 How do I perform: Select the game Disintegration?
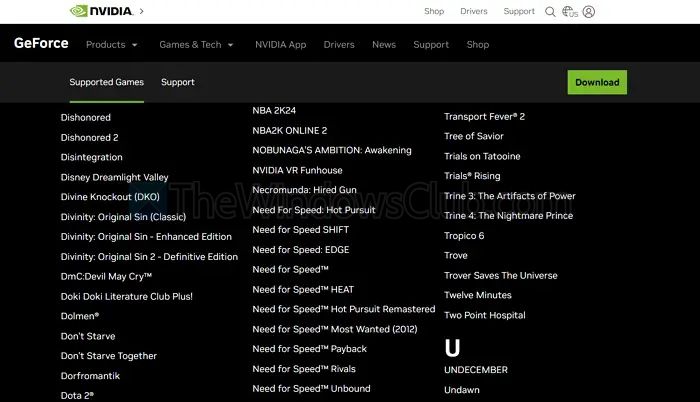(x=92, y=157)
